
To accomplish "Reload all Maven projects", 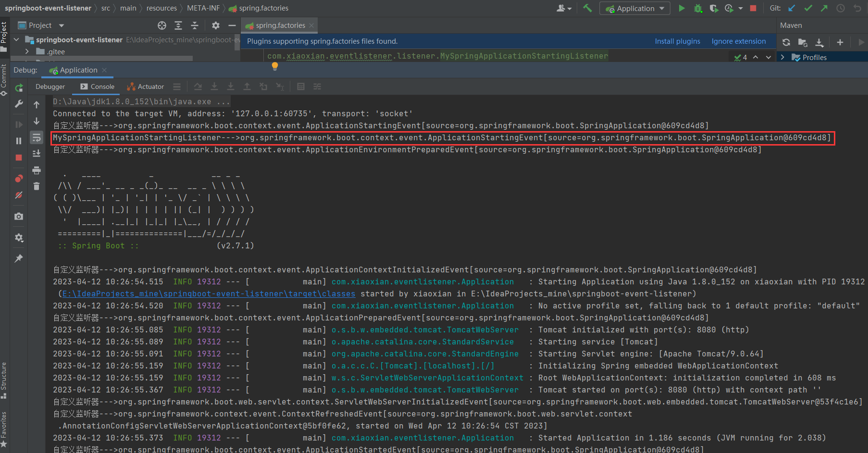I will (786, 42).
